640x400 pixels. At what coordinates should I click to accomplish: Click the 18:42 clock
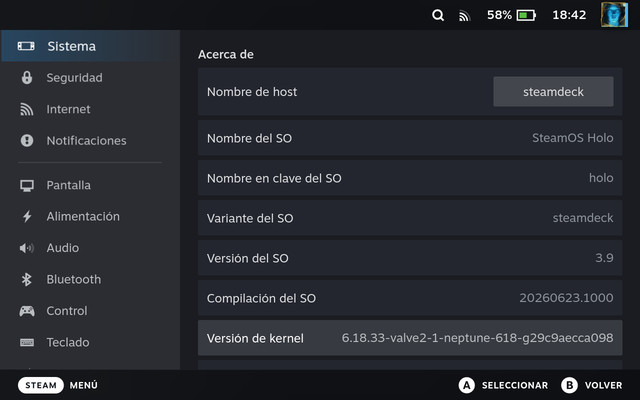point(569,15)
